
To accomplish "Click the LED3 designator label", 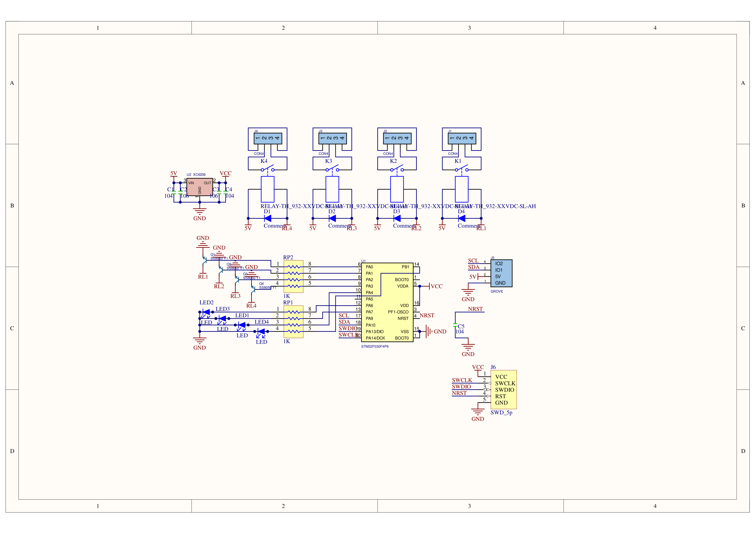I will point(223,309).
